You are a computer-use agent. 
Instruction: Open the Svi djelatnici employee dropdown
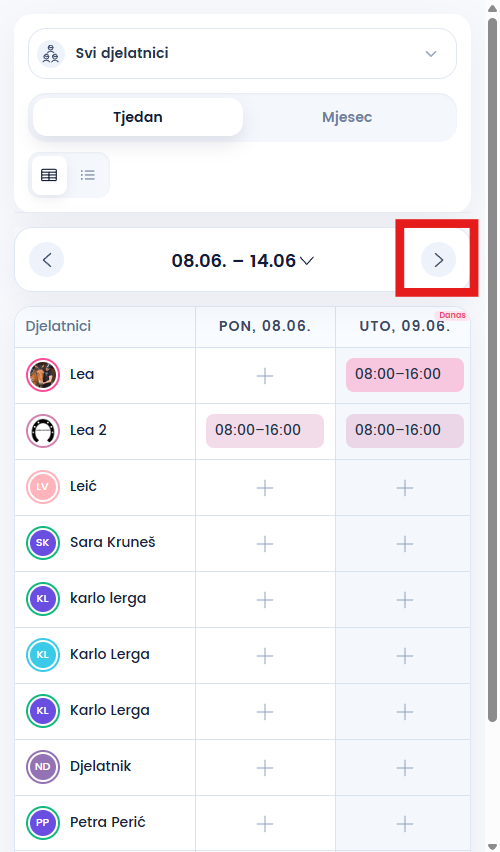pos(242,54)
